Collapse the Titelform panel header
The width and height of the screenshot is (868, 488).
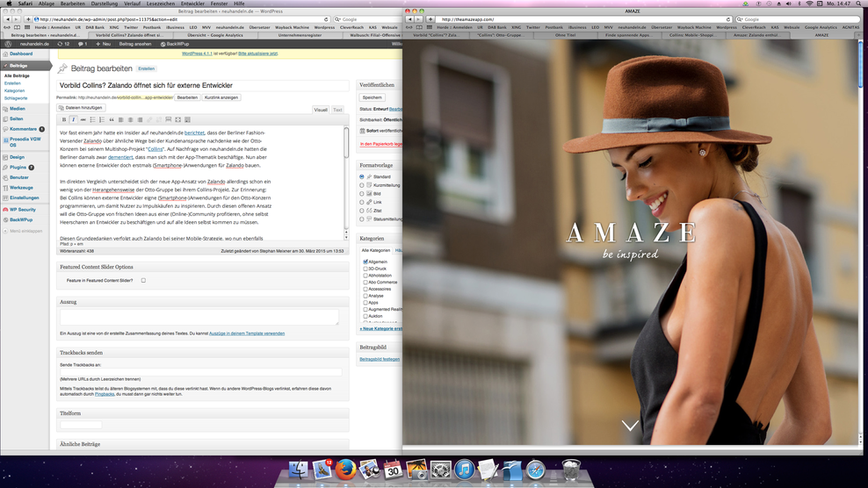(x=203, y=413)
